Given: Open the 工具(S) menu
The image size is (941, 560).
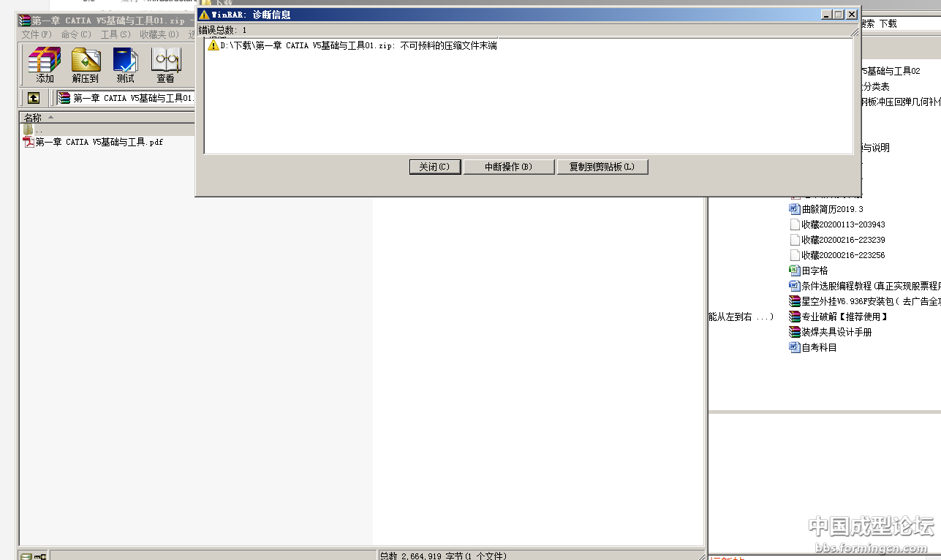Looking at the screenshot, I should pos(116,34).
